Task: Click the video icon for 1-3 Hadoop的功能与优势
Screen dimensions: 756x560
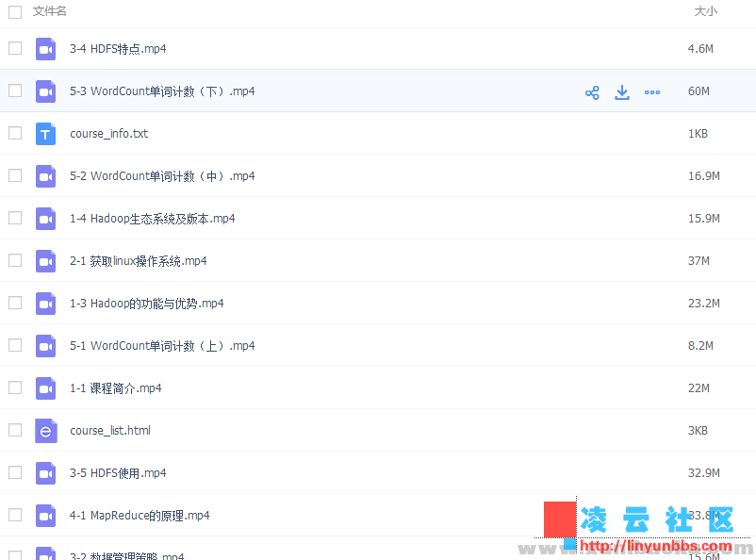Action: pyautogui.click(x=46, y=304)
